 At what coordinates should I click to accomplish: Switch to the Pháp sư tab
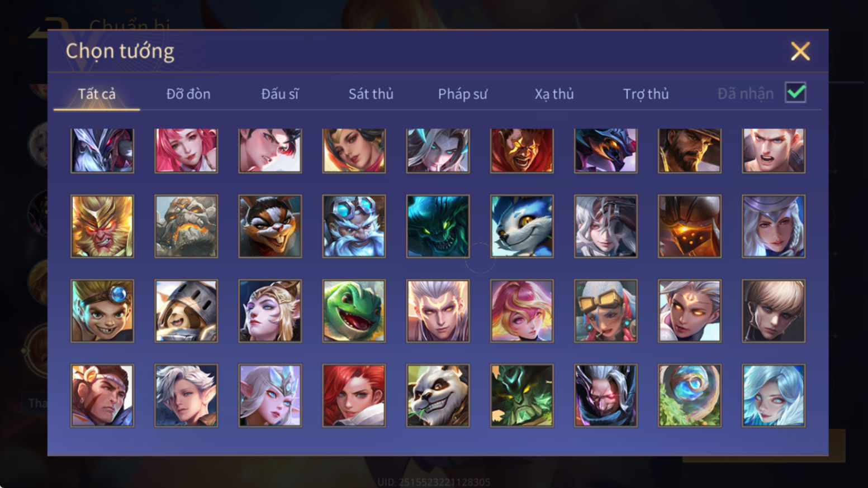coord(463,94)
